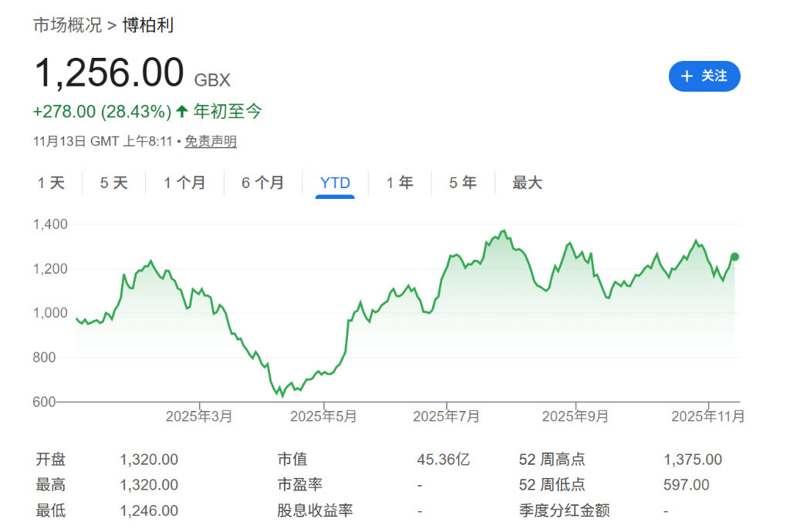This screenshot has height=532, width=790.
Task: Click the 2025年3月 x-axis label
Action: 199,416
